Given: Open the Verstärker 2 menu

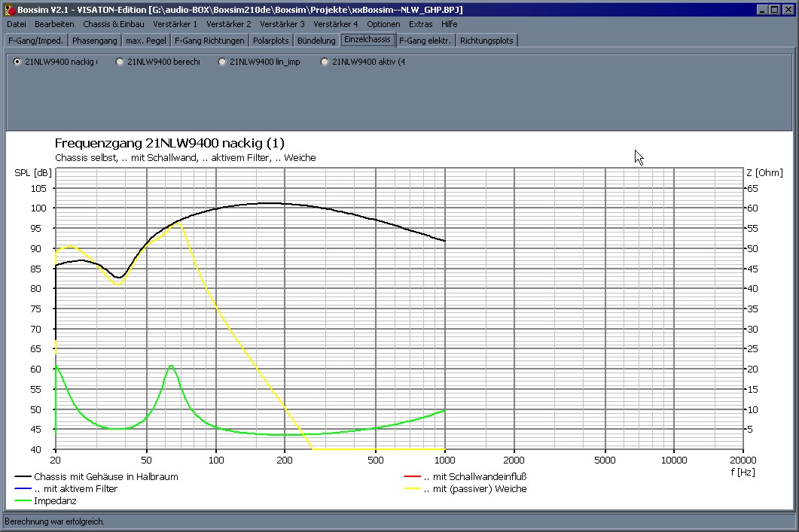Looking at the screenshot, I should point(229,24).
